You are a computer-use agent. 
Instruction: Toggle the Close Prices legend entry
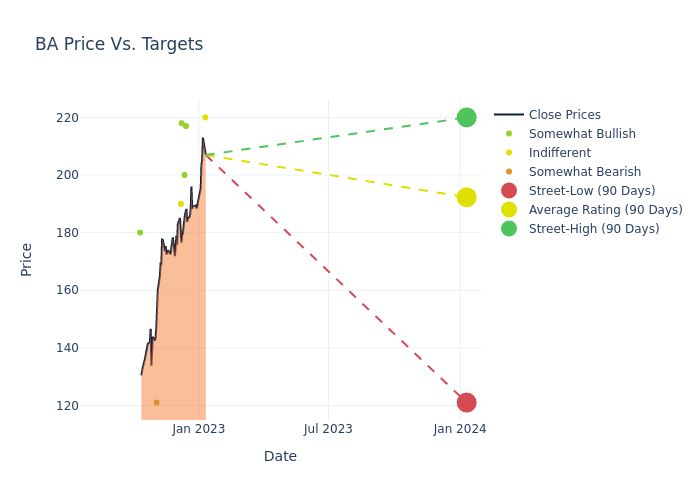click(x=564, y=115)
